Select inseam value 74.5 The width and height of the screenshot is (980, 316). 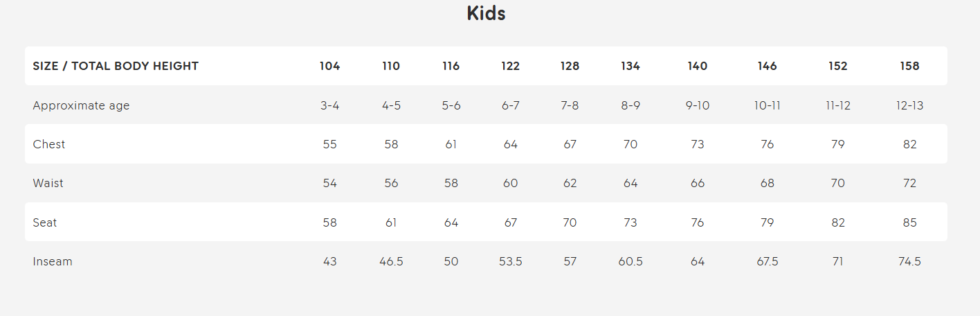[x=909, y=261]
